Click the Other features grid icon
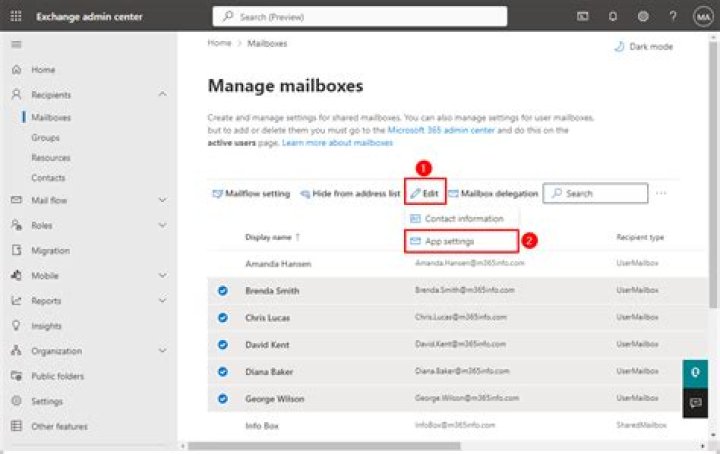The image size is (720, 454). coord(17,426)
